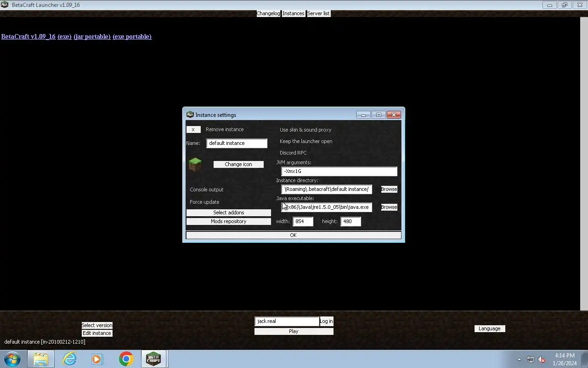Image resolution: width=588 pixels, height=368 pixels.
Task: Switch to the Instances tab
Action: click(x=294, y=13)
